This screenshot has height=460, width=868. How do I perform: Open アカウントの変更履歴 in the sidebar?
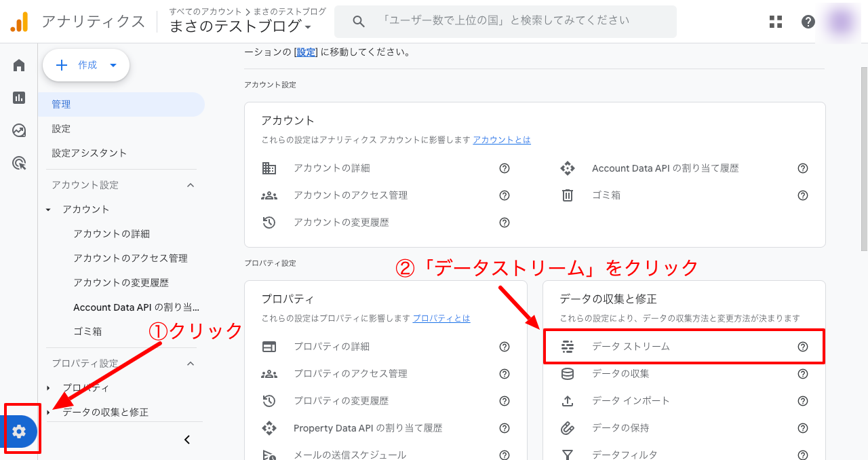point(121,283)
